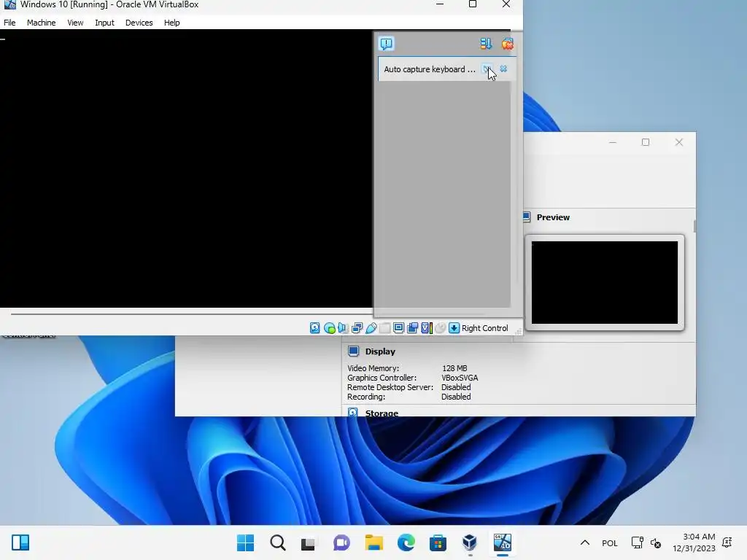Open Task View from the taskbar
The width and height of the screenshot is (747, 560).
tap(309, 542)
